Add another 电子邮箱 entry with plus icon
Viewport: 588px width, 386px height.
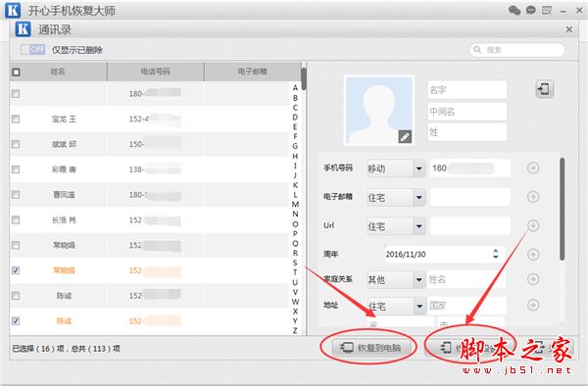pos(533,196)
